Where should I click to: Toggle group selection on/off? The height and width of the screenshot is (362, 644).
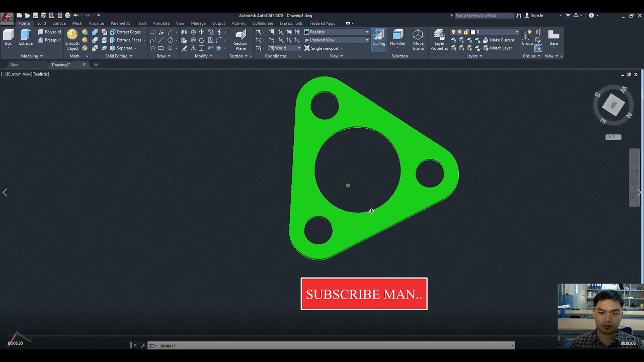click(x=538, y=48)
